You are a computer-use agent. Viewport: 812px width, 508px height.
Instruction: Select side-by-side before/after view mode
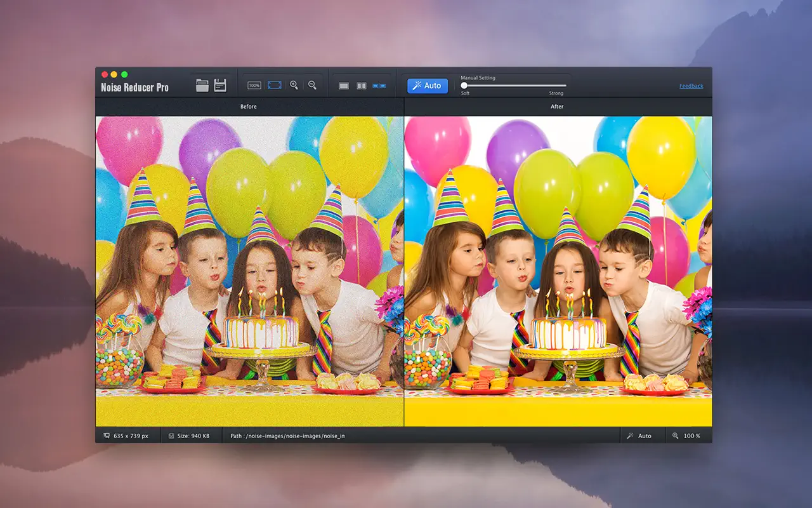click(379, 85)
